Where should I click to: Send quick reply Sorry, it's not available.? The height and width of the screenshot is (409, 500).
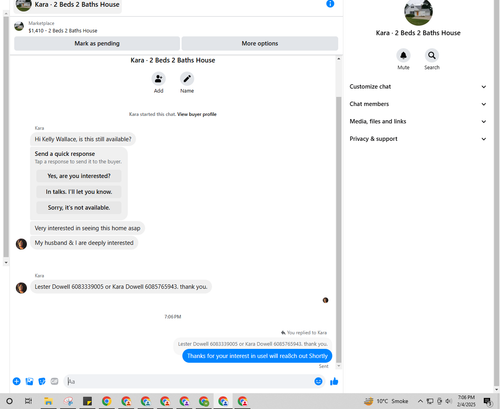[x=79, y=207]
